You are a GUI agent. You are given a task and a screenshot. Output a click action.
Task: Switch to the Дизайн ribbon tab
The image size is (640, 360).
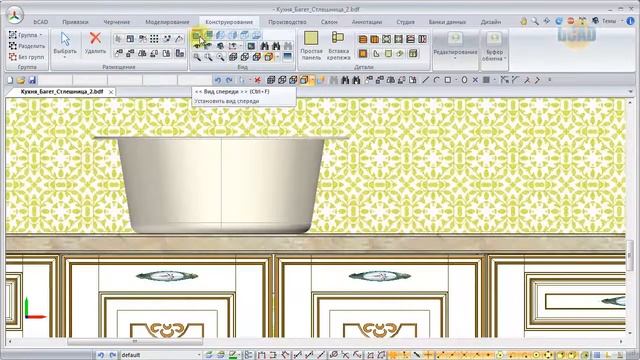click(491, 22)
